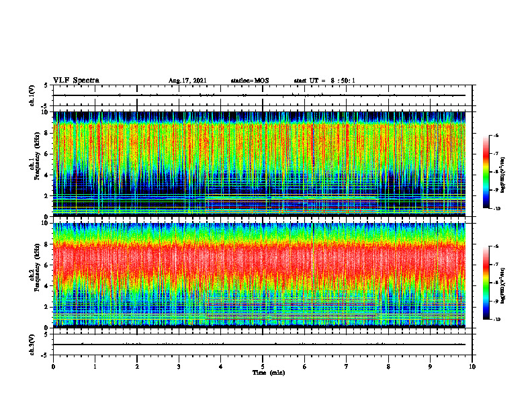Click ch.2 frequency axis tick "4"
This screenshot has width=532, height=411.
(x=47, y=286)
